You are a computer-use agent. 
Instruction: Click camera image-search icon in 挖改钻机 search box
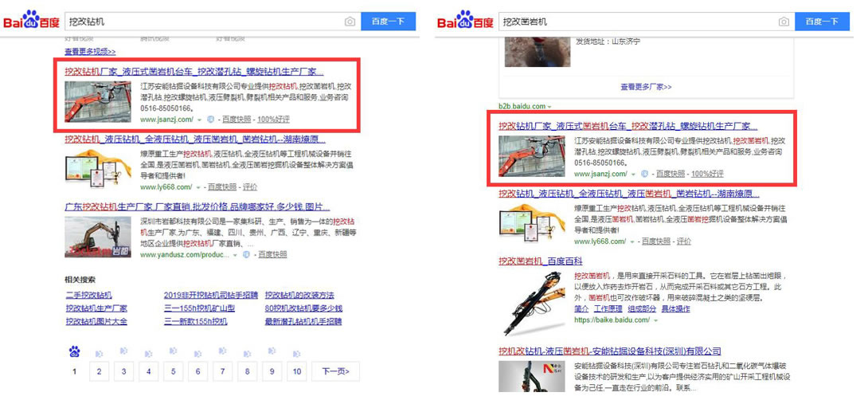coord(350,22)
